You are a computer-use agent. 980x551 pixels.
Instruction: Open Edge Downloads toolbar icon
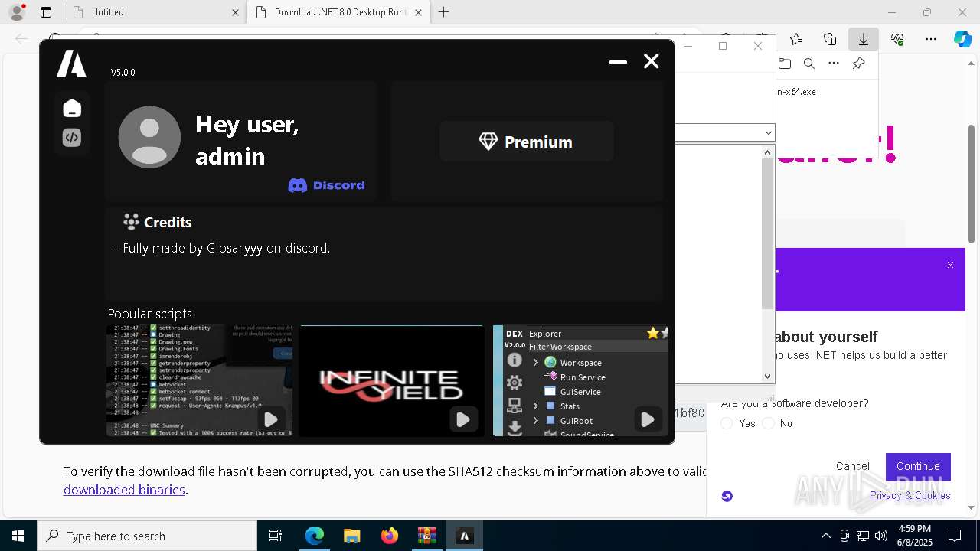tap(864, 39)
